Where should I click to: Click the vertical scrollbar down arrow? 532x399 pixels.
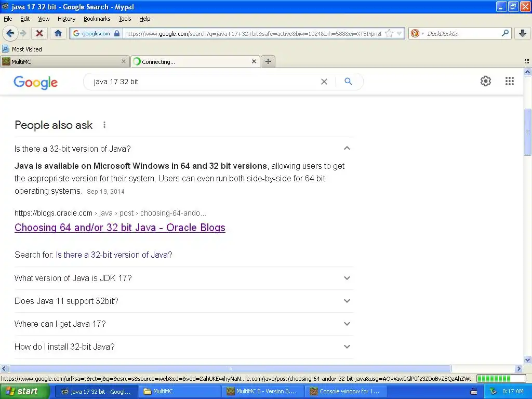(527, 360)
